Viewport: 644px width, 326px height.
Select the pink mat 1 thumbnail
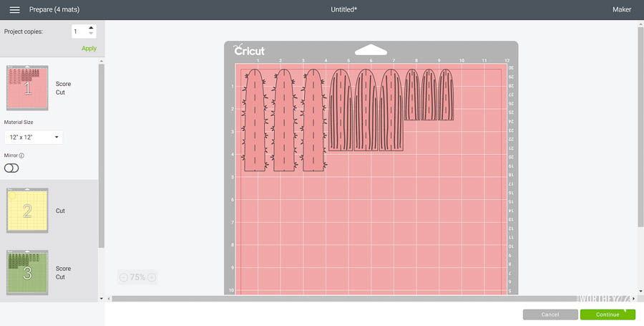[x=27, y=88]
